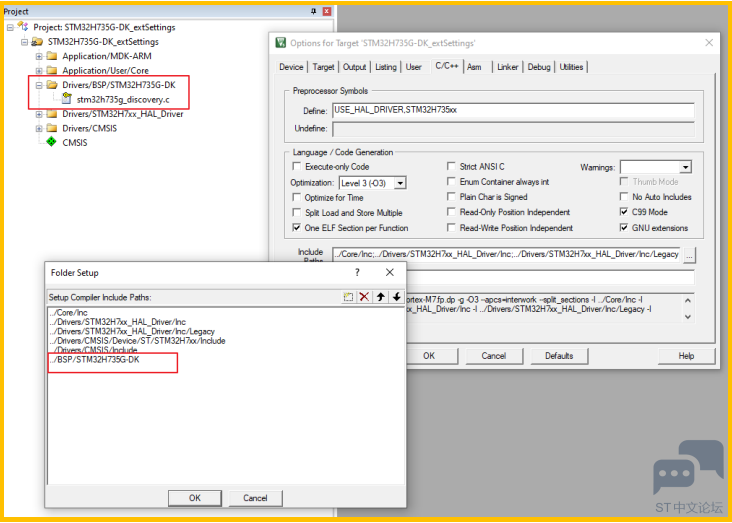Switch to the Device tab
Viewport: 732px width, 523px height.
point(291,67)
